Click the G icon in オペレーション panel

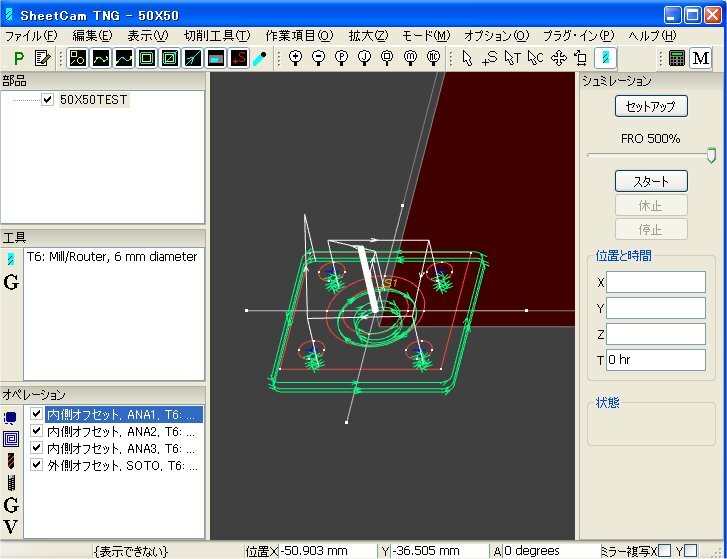tap(11, 505)
